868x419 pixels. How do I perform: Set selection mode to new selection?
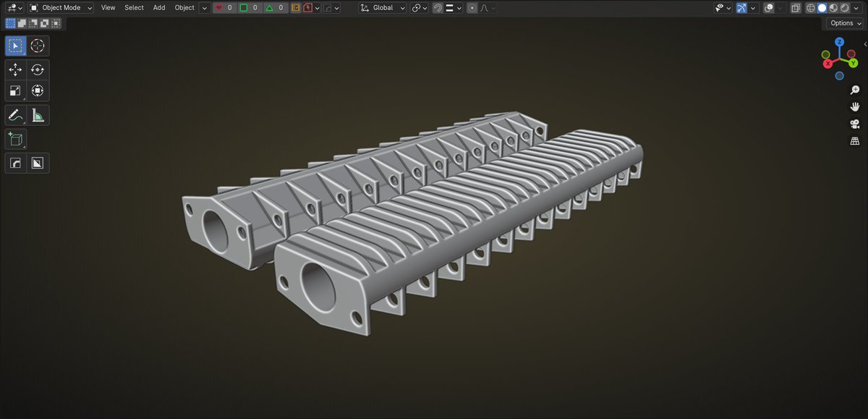point(10,23)
